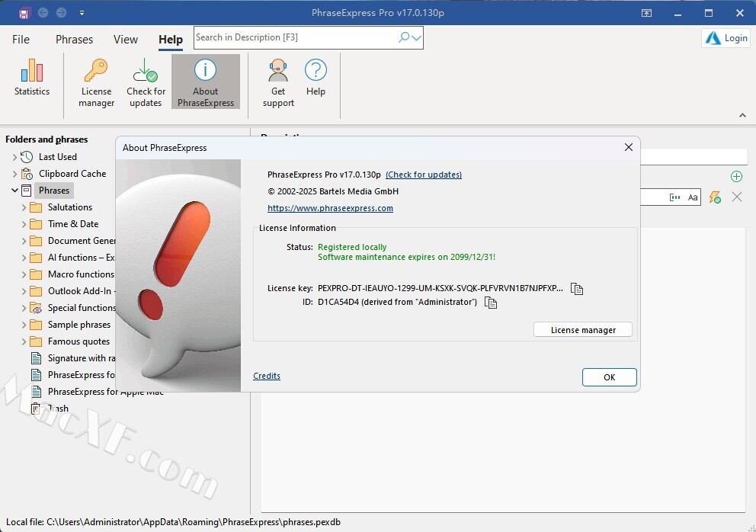Collapse the ribbon with the up chevron

(742, 115)
